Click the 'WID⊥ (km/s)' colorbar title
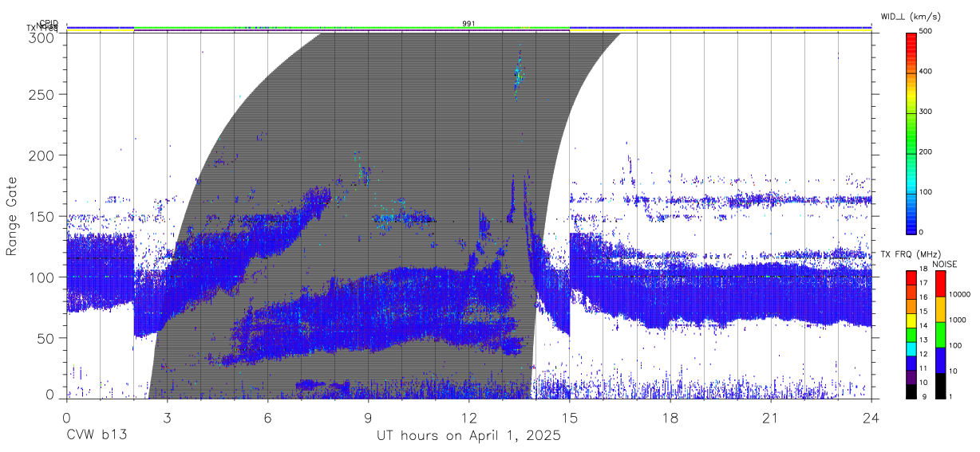This screenshot has height=452, width=980. (x=913, y=18)
